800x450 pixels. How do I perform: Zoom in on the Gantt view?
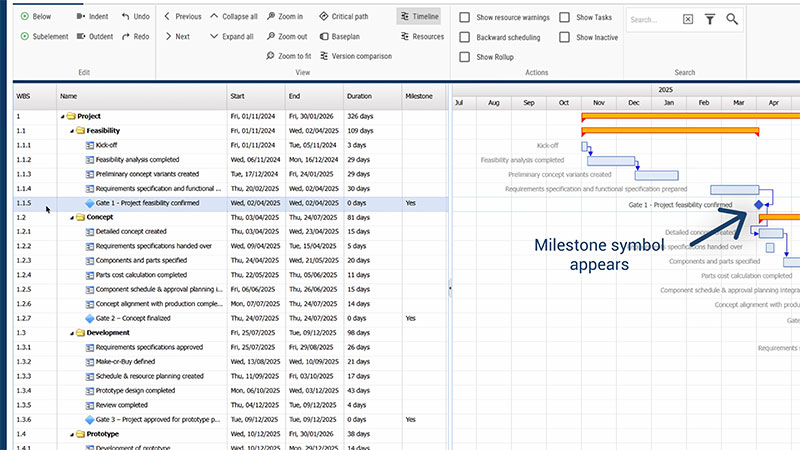pyautogui.click(x=285, y=16)
